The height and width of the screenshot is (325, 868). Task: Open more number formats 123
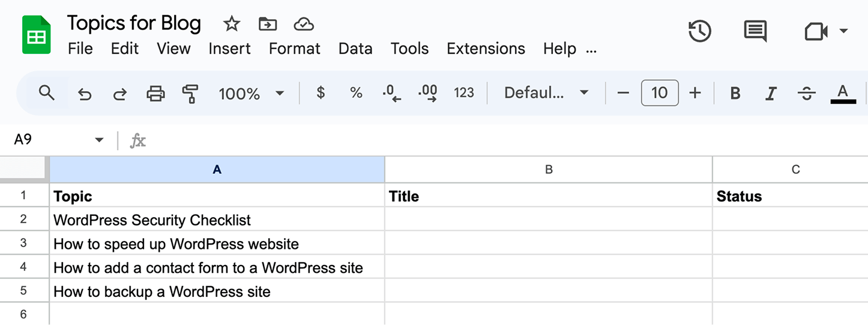click(x=464, y=93)
